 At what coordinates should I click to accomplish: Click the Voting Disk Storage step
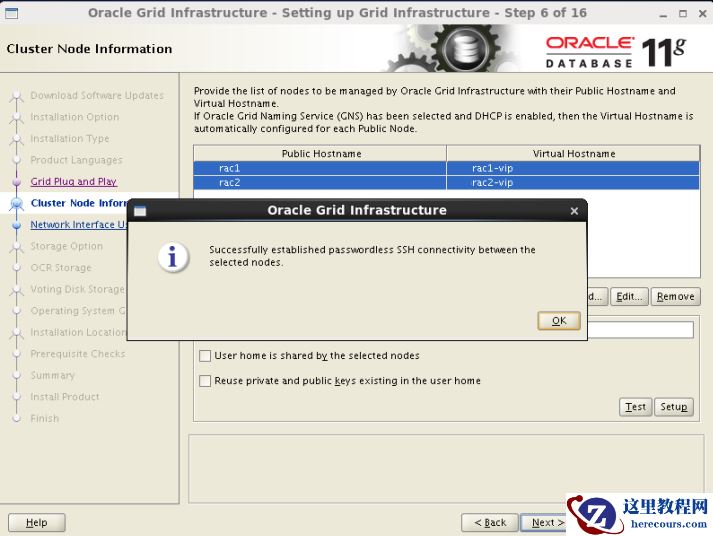click(78, 289)
